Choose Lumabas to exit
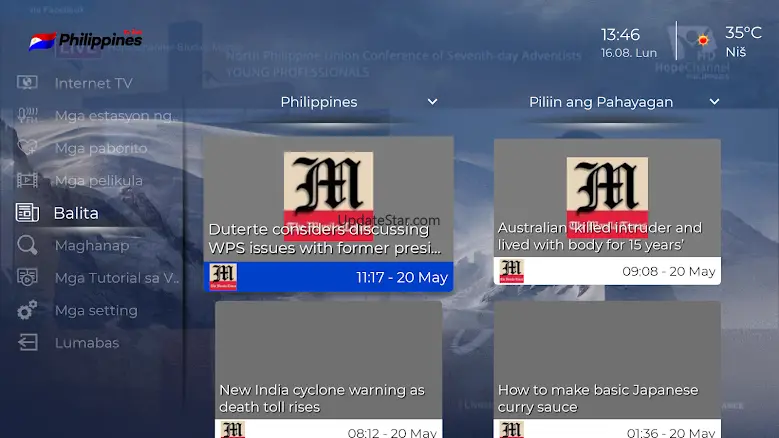The height and width of the screenshot is (438, 779). [x=87, y=343]
